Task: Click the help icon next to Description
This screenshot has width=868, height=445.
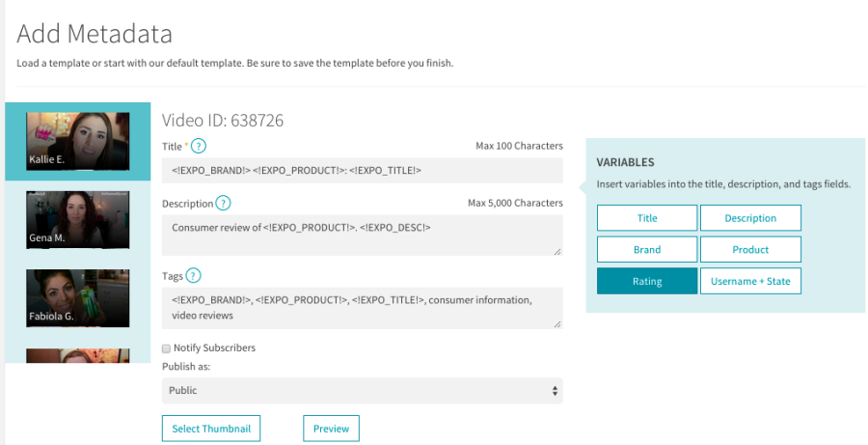Action: point(223,203)
